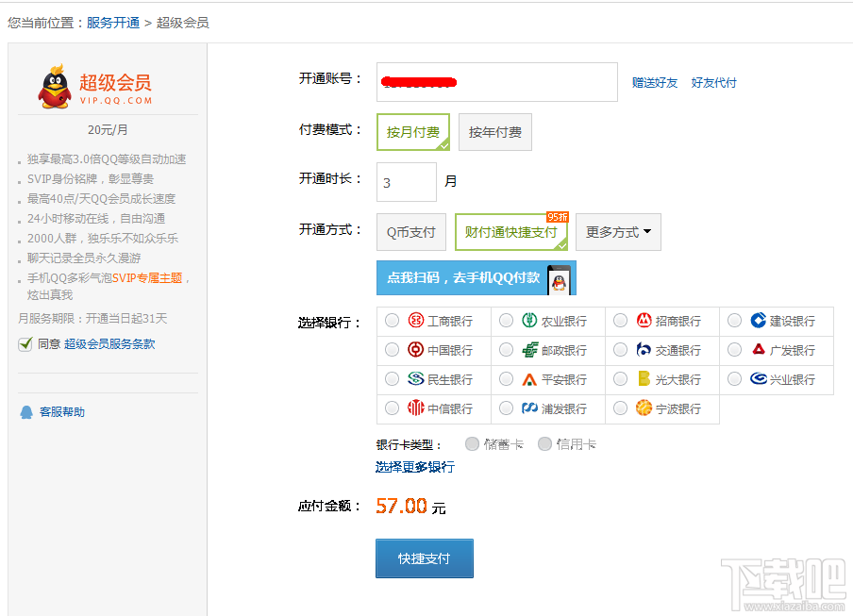This screenshot has width=853, height=616.
Task: Click the 兴业银行 logo icon
Action: click(759, 378)
